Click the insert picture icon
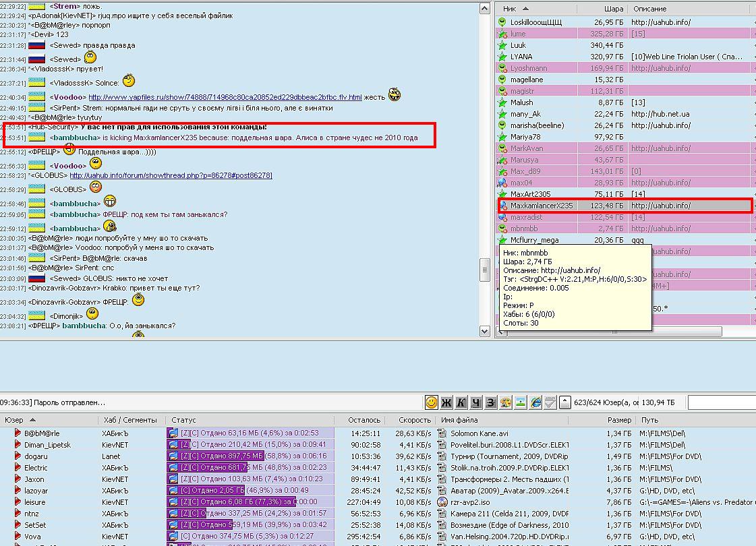 (521, 402)
